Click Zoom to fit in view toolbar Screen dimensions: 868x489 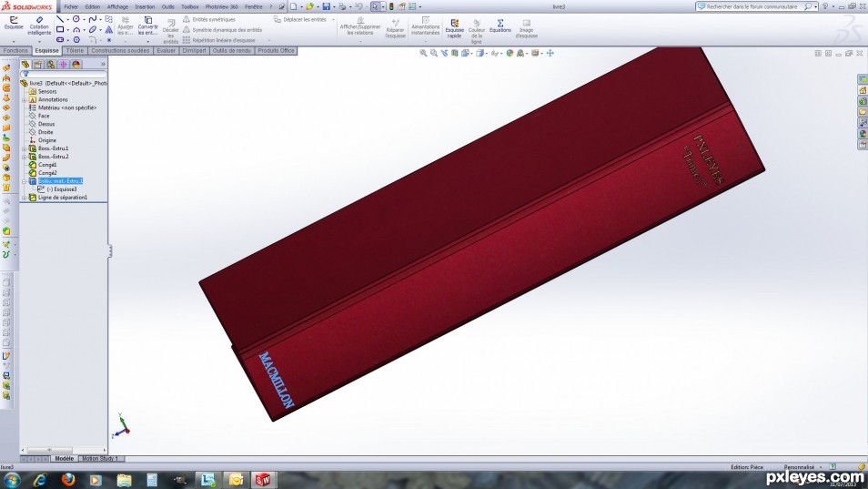[423, 53]
